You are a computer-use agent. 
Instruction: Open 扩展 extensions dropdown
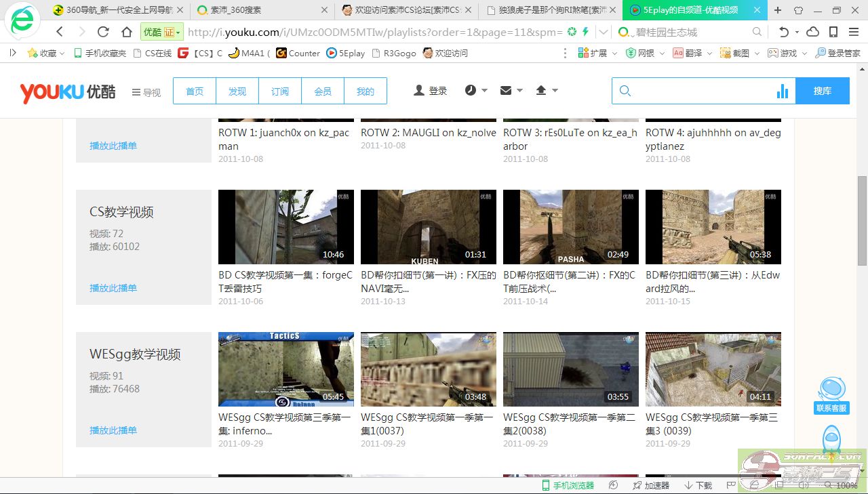tap(597, 53)
